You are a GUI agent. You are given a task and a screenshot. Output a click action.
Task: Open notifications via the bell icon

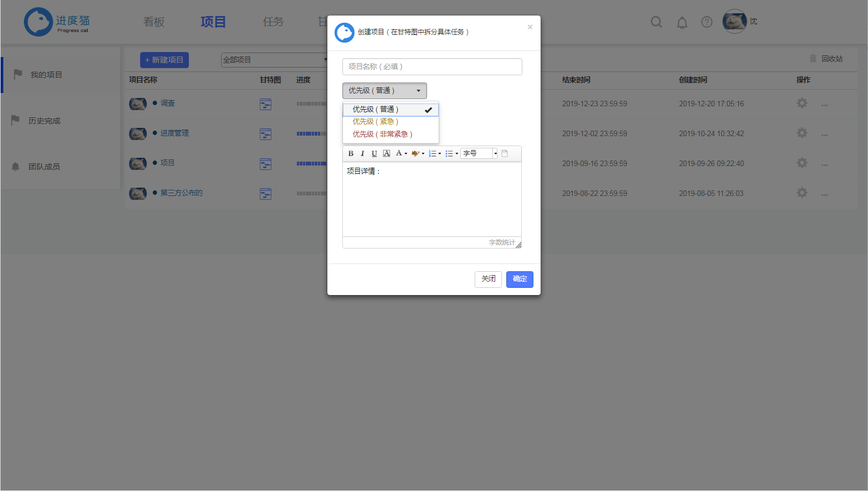point(682,22)
